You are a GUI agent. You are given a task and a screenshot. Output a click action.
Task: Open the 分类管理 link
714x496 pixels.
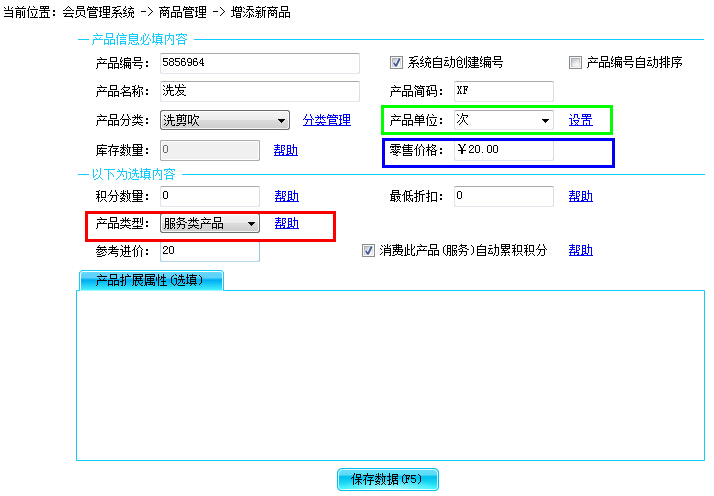pyautogui.click(x=327, y=121)
